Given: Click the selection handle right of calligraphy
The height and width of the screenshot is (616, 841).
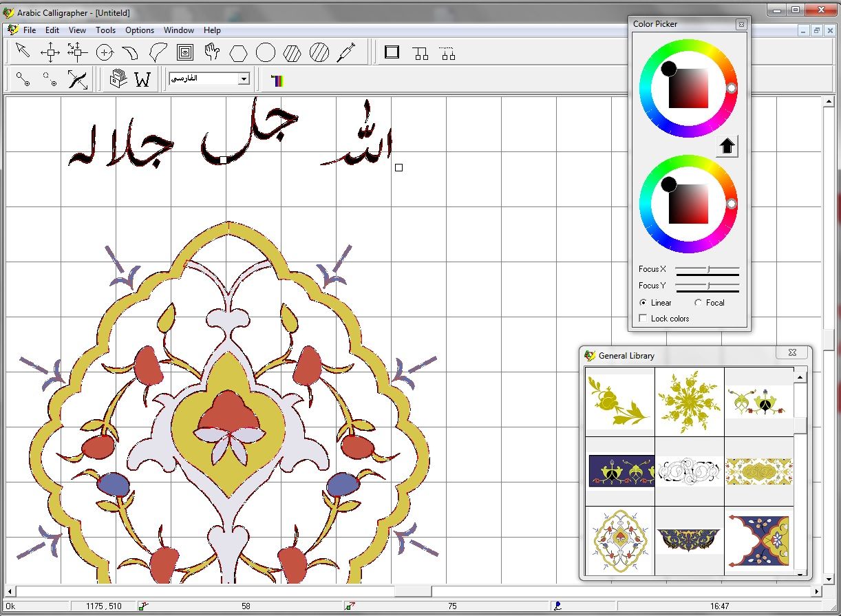Looking at the screenshot, I should click(x=398, y=167).
